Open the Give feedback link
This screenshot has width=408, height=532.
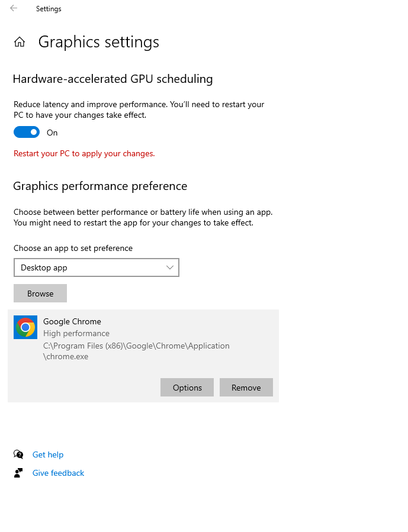(58, 472)
